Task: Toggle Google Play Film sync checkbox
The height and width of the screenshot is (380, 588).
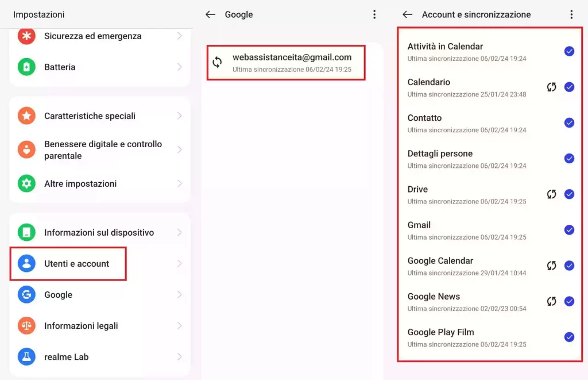Action: click(x=569, y=337)
